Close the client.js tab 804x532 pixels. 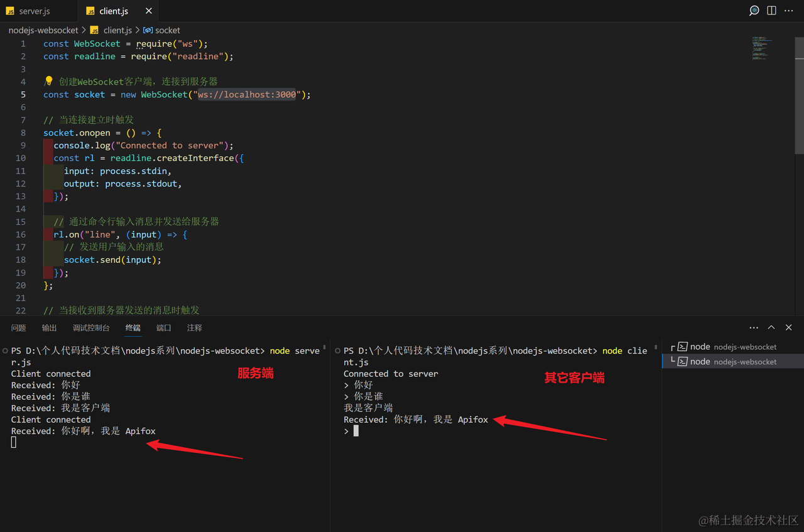coord(148,11)
